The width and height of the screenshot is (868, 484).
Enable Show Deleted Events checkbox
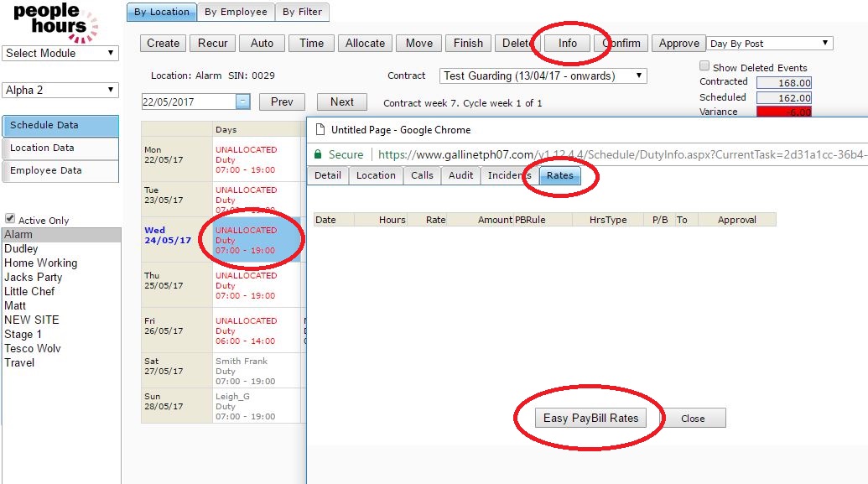[704, 66]
